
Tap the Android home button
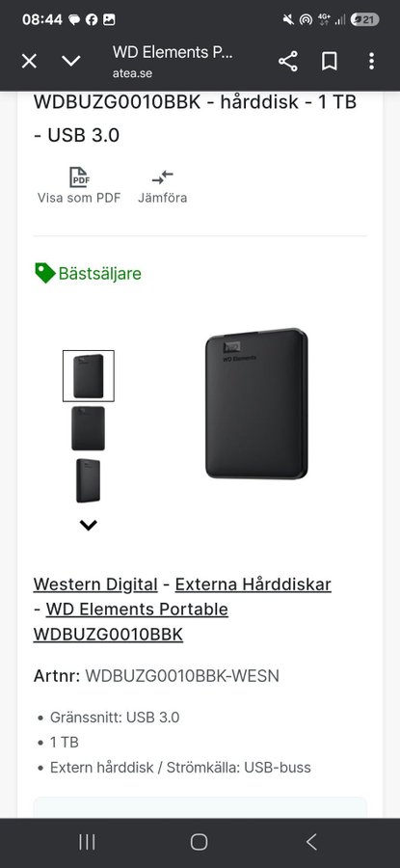(200, 842)
